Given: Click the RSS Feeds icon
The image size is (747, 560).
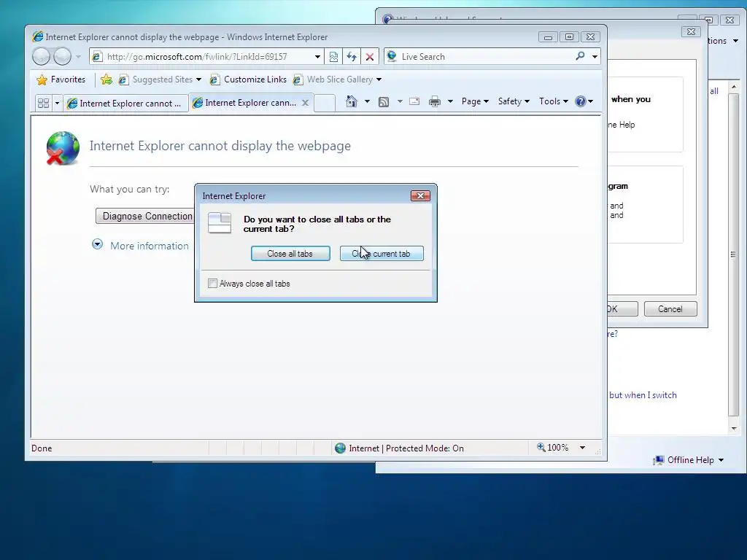Looking at the screenshot, I should coord(384,101).
